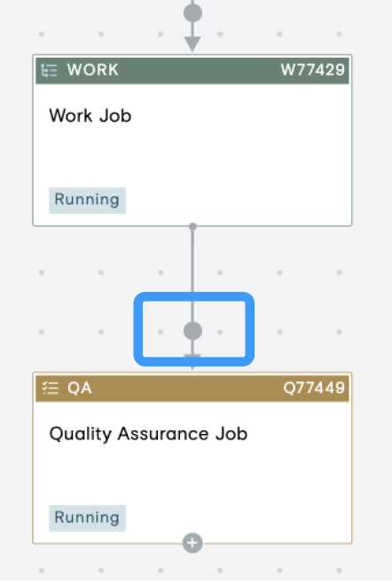Select the connector midpoint circle above the QA node
This screenshot has height=584, width=392.
[x=192, y=331]
